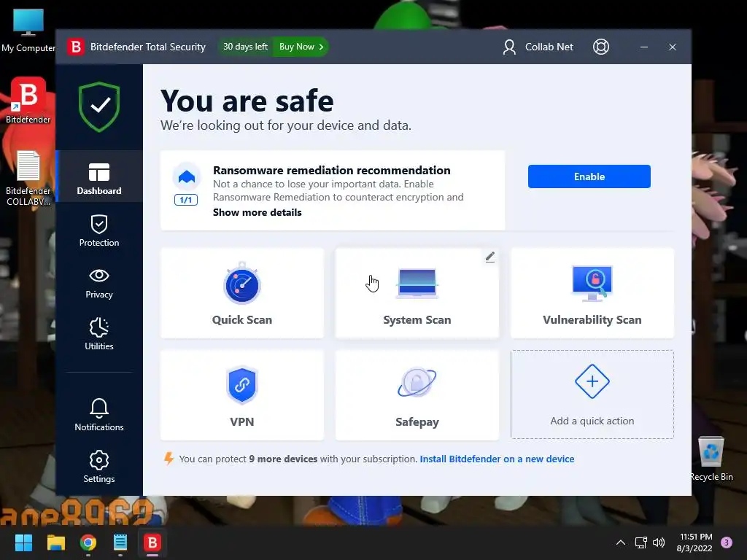
Task: Click the Buy Now button
Action: [301, 47]
